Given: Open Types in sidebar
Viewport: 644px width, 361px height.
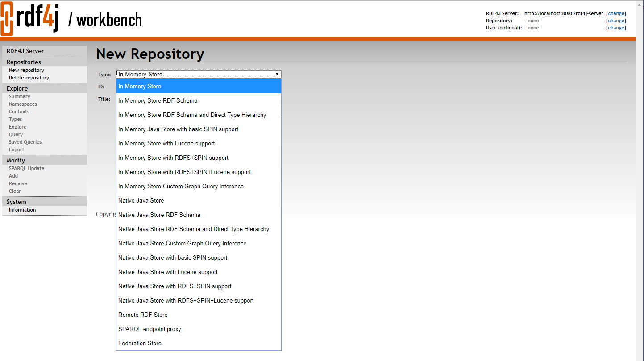Looking at the screenshot, I should point(15,119).
